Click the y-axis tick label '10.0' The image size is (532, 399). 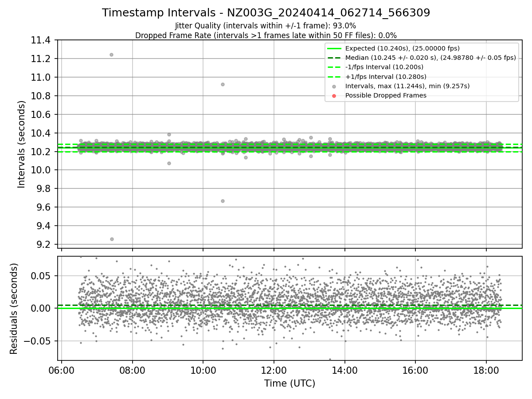coord(42,171)
